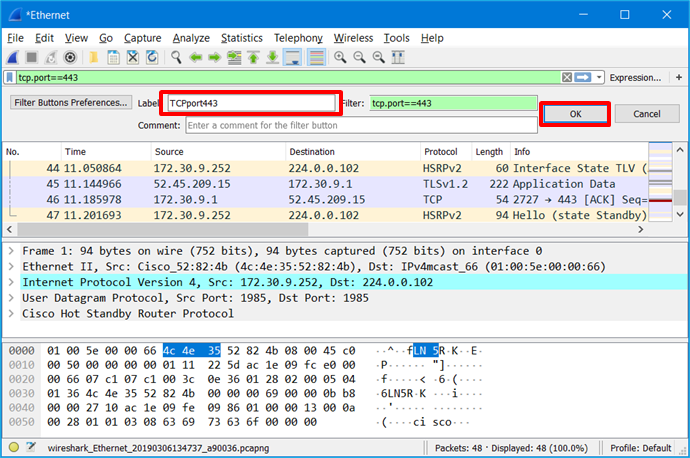690x458 pixels.
Task: Stop the running capture
Action: pos(32,57)
